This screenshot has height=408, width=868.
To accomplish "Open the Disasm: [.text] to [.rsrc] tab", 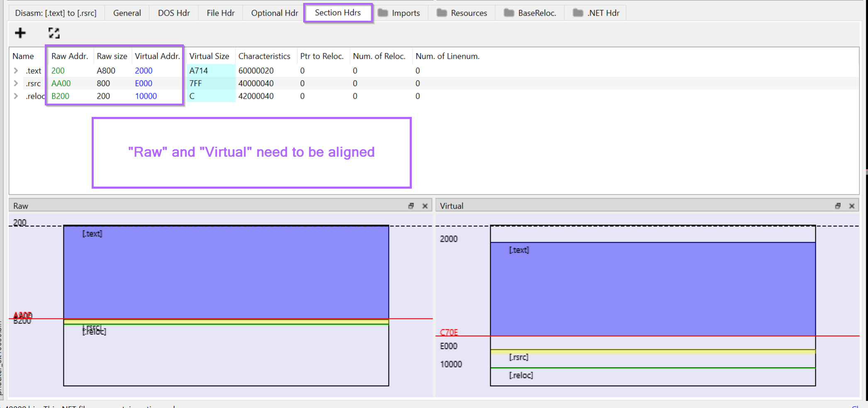I will tap(56, 13).
